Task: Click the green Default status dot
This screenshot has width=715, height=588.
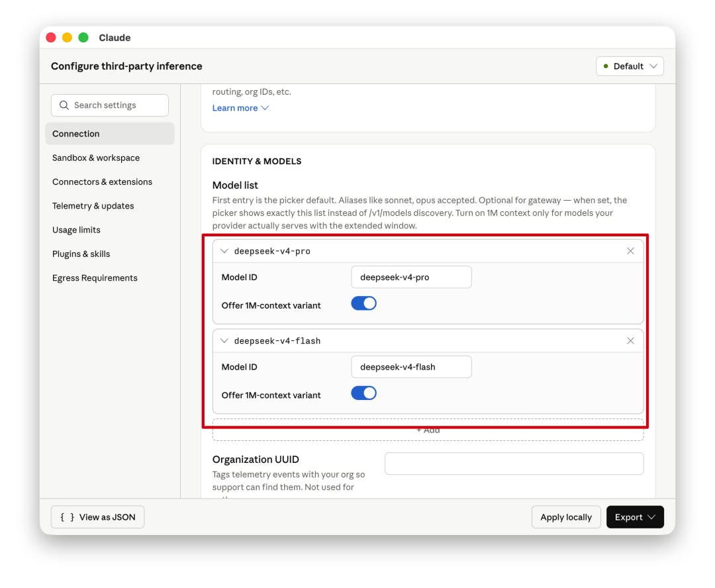Action: 606,66
